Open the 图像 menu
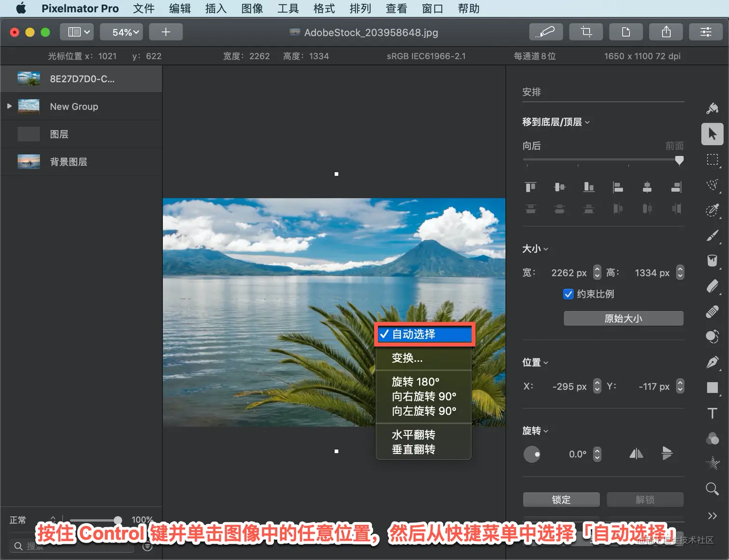729x560 pixels. click(x=252, y=9)
